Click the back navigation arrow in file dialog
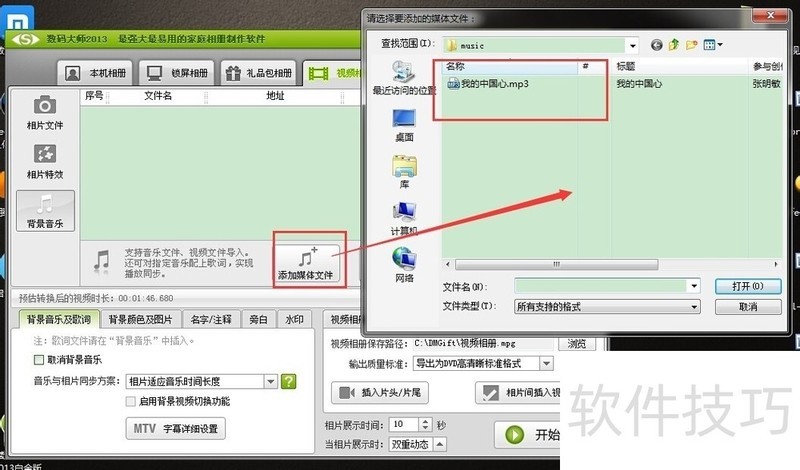 (657, 45)
